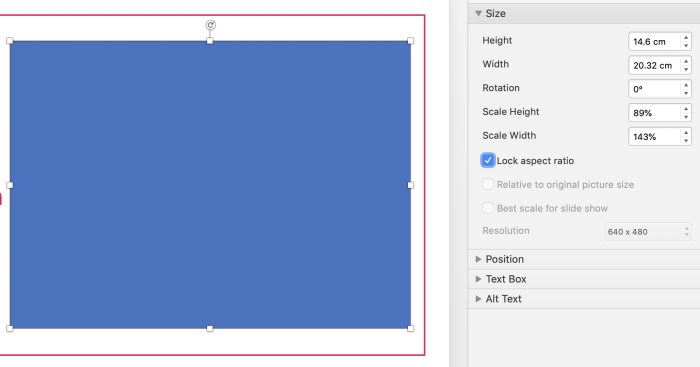Viewport: 700px width, 367px height.
Task: Select the blue rectangle shape
Action: (210, 185)
